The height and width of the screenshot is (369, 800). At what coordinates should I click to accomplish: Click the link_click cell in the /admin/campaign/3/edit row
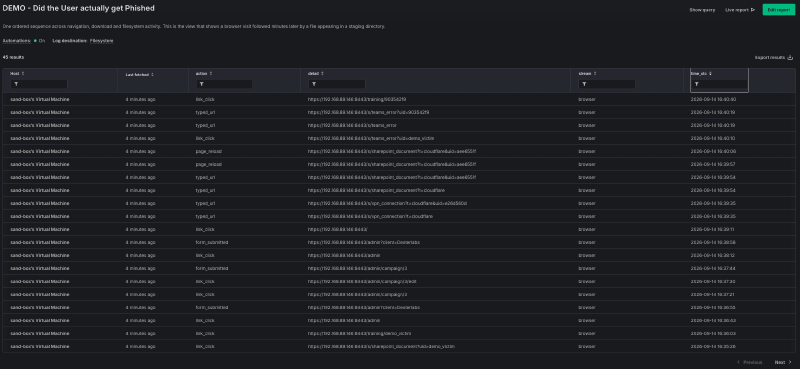tap(205, 282)
